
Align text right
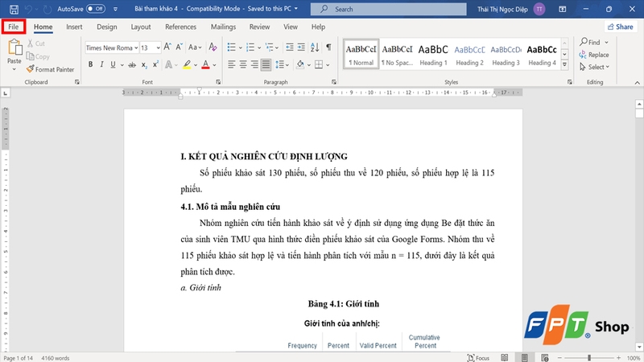pyautogui.click(x=254, y=65)
